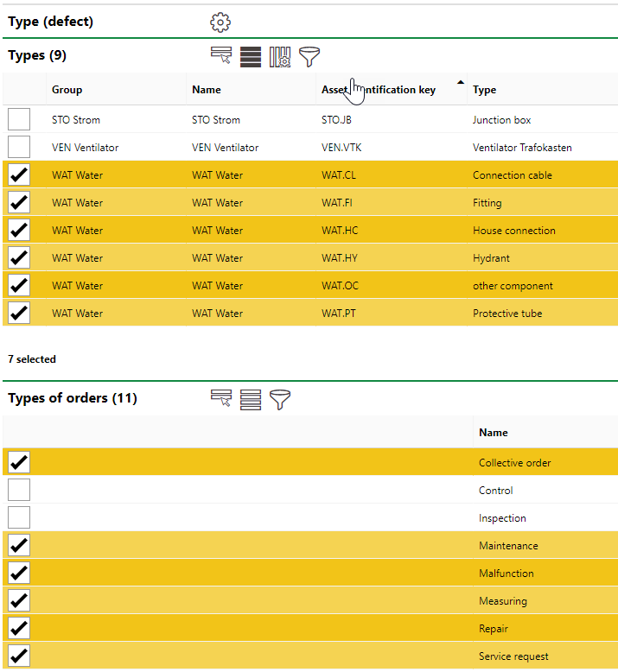
Task: Uncheck the Hydrant row checkbox
Action: [19, 258]
